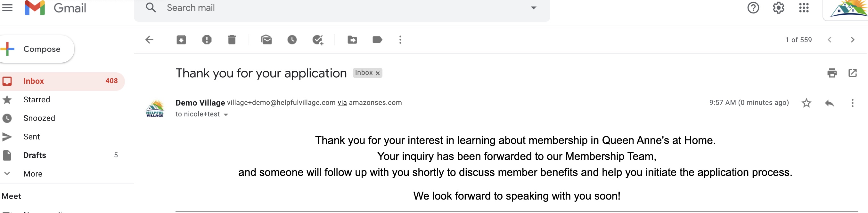Mark email as unread

[x=266, y=40]
